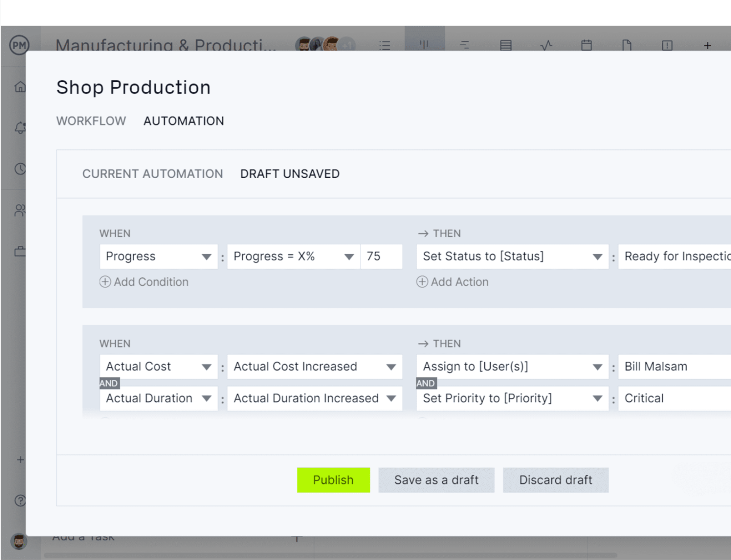Switch to the WORKFLOW tab
The height and width of the screenshot is (560, 731).
(x=91, y=121)
